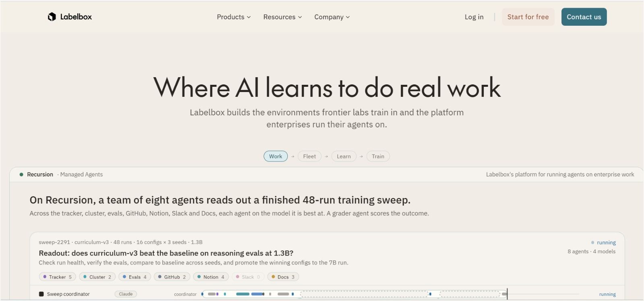Click the Claude model badge
The width and height of the screenshot is (644, 301).
(126, 294)
